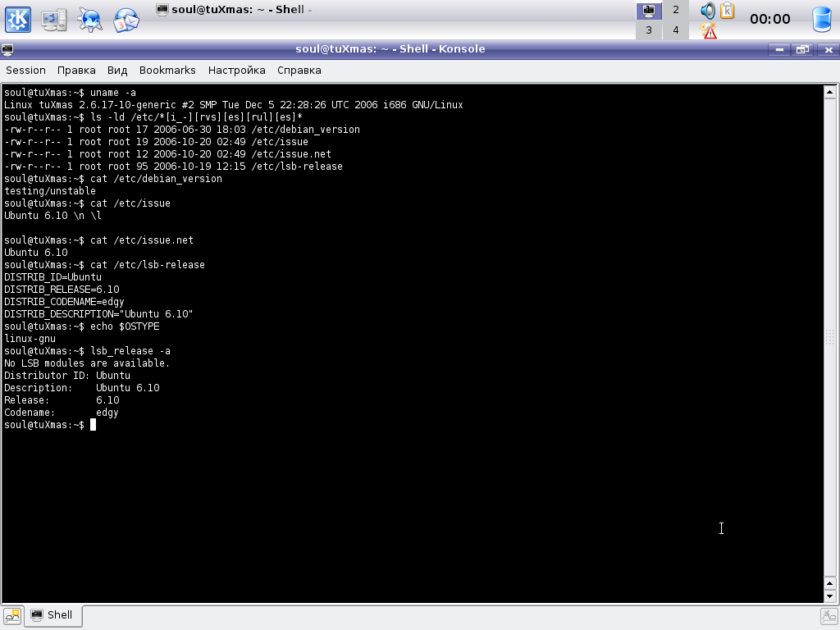Select the Shell task in the taskbar
840x630 pixels.
pyautogui.click(x=234, y=10)
